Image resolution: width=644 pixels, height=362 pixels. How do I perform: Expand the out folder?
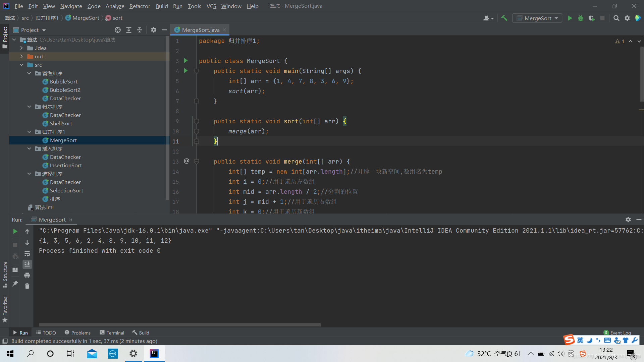pyautogui.click(x=21, y=56)
